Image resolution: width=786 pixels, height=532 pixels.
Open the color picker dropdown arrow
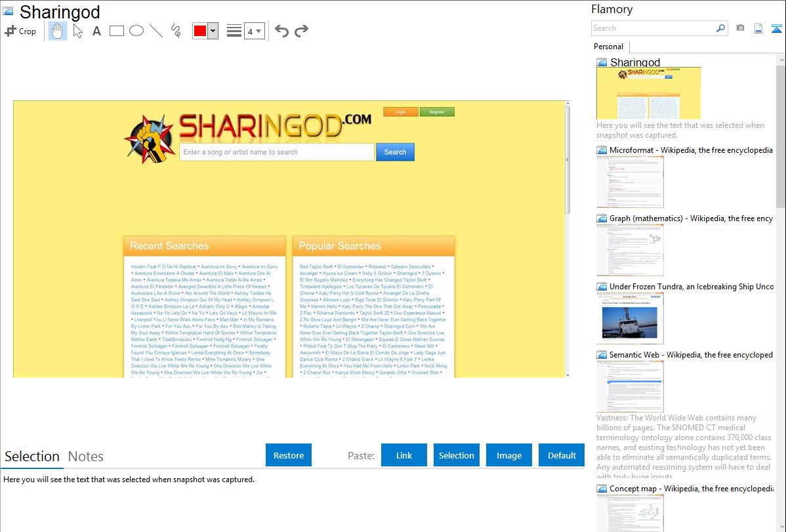click(213, 31)
